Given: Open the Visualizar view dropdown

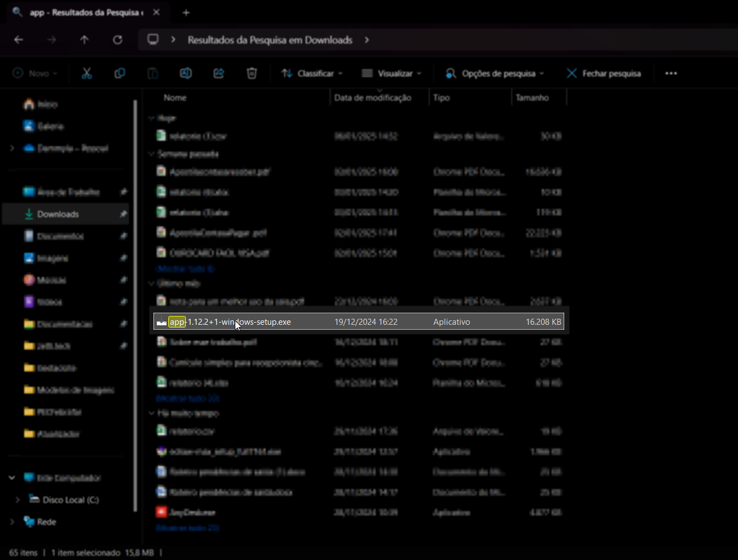Looking at the screenshot, I should click(x=392, y=73).
